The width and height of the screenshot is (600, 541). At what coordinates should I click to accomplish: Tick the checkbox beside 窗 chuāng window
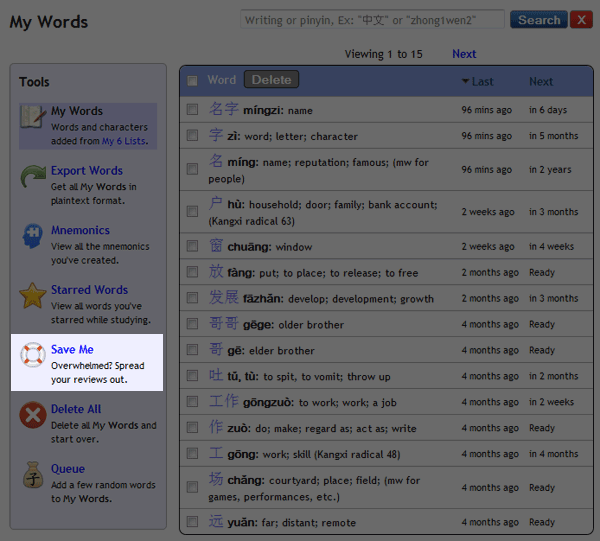192,246
